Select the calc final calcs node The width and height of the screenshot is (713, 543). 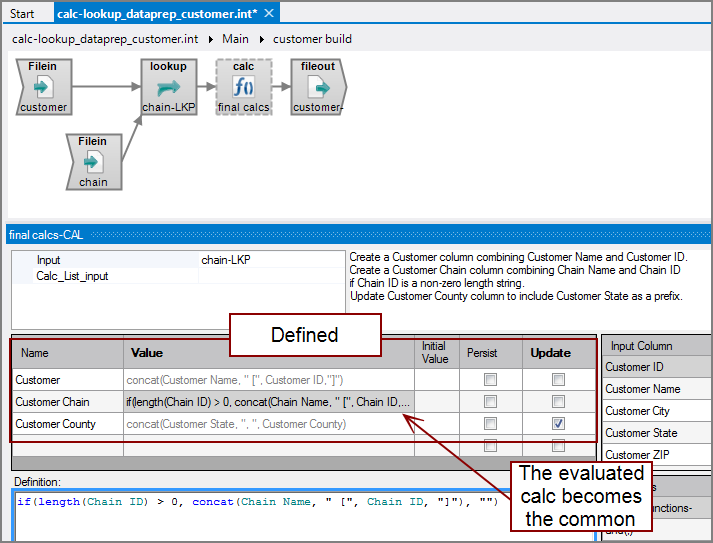click(x=243, y=87)
